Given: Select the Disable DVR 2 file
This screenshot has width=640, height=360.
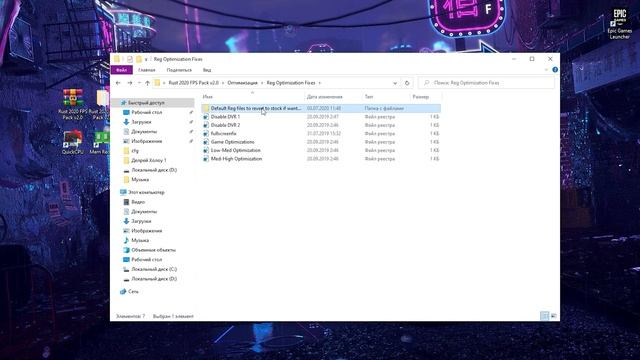Looking at the screenshot, I should [x=321, y=125].
